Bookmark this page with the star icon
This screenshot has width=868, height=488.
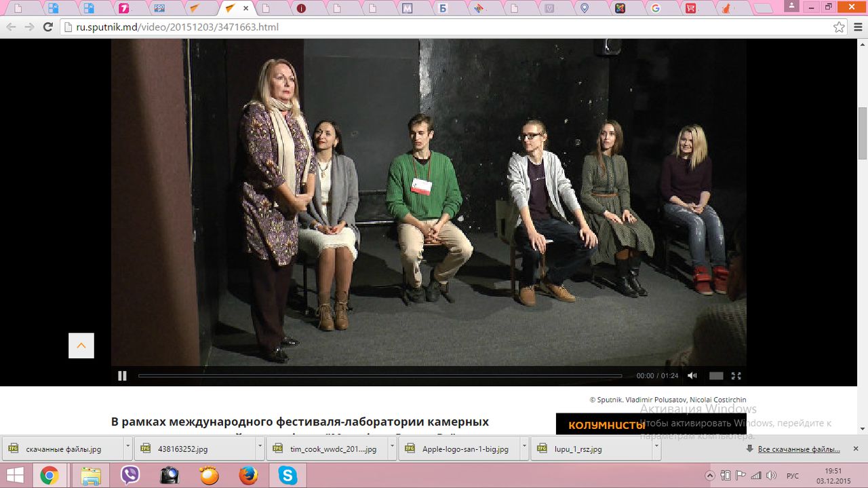coord(839,27)
